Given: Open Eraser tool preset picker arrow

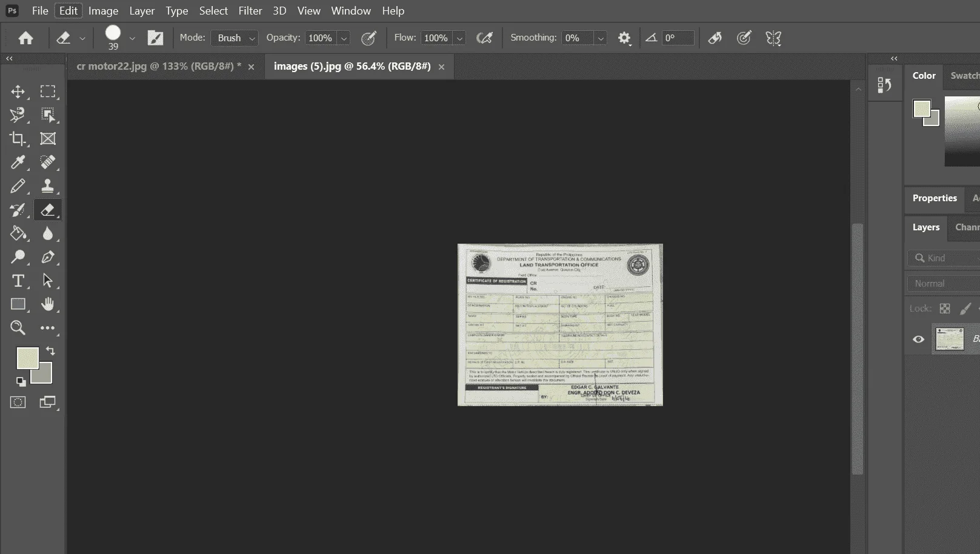Looking at the screenshot, I should 82,38.
